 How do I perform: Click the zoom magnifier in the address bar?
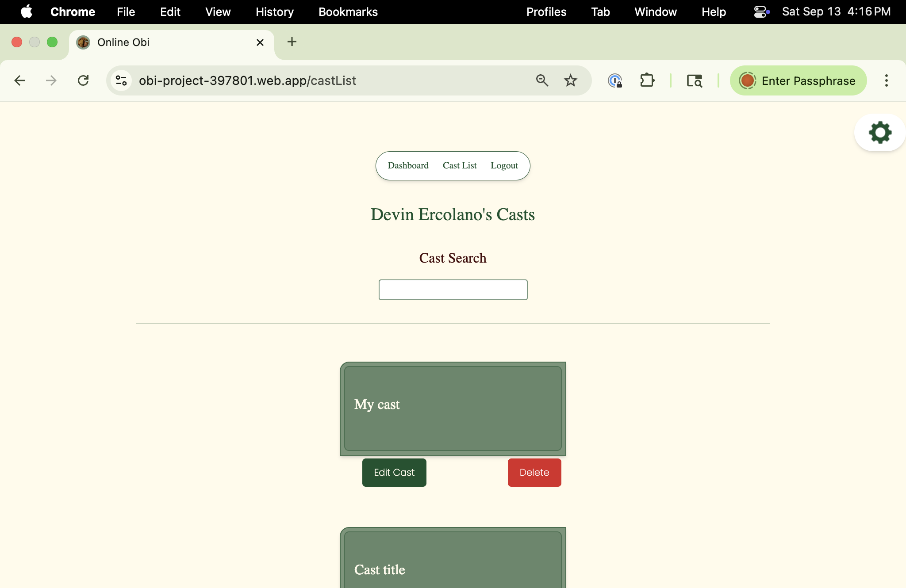point(542,80)
